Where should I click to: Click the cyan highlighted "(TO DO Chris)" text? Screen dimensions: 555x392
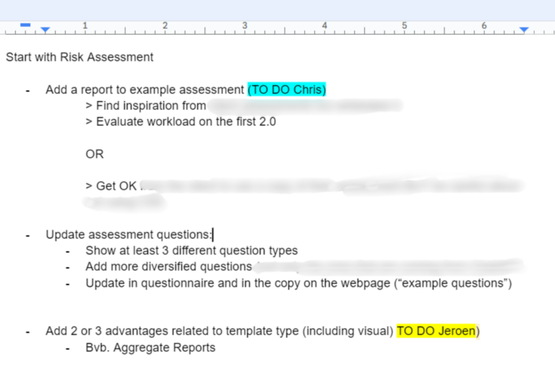point(287,90)
